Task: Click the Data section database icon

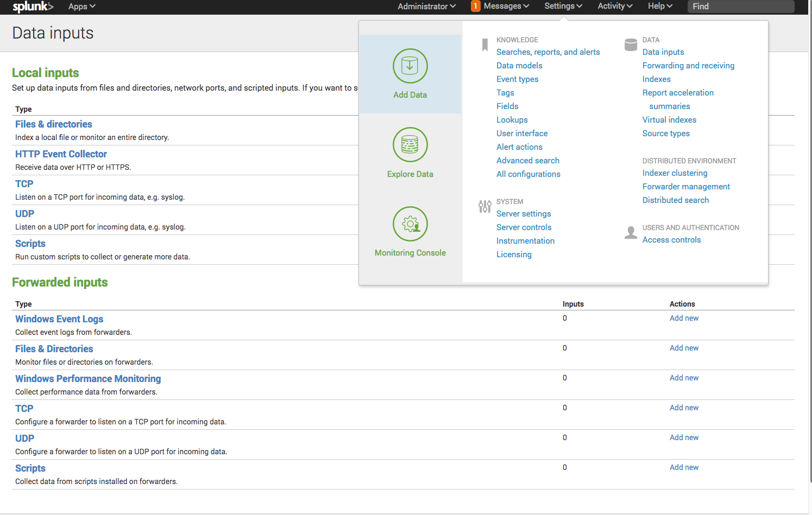Action: pyautogui.click(x=631, y=44)
